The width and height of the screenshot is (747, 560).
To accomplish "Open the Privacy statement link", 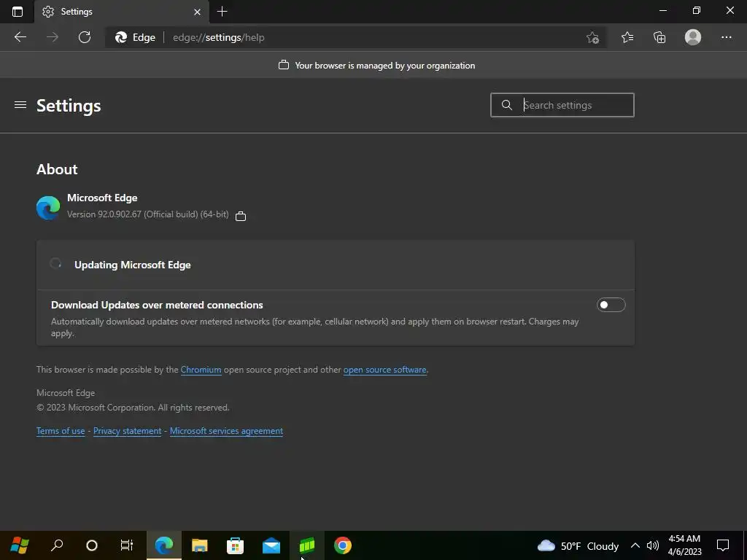I will [127, 431].
